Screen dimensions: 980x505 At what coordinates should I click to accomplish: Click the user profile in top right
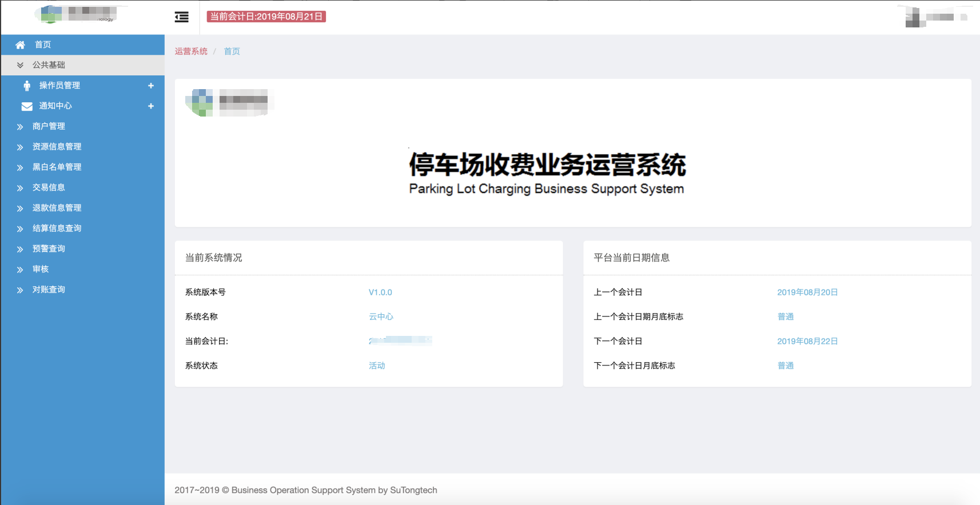[x=936, y=17]
